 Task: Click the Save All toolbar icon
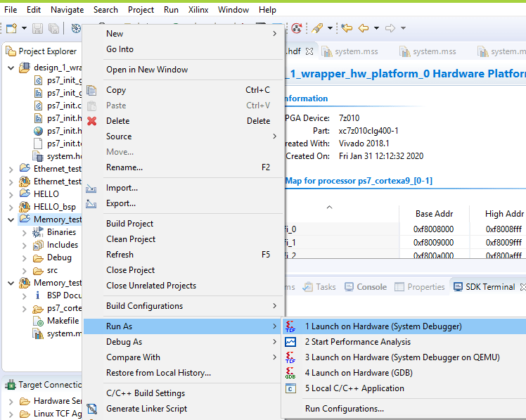click(53, 28)
